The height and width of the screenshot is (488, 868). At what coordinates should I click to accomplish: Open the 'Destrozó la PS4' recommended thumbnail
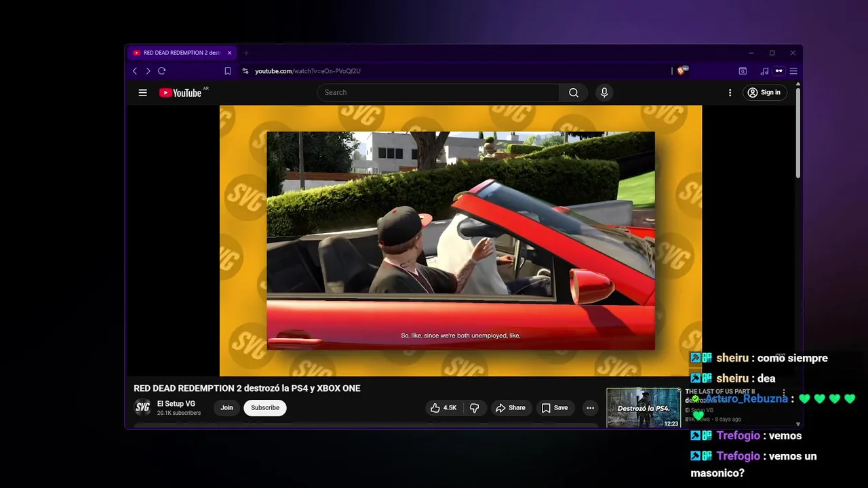point(644,407)
